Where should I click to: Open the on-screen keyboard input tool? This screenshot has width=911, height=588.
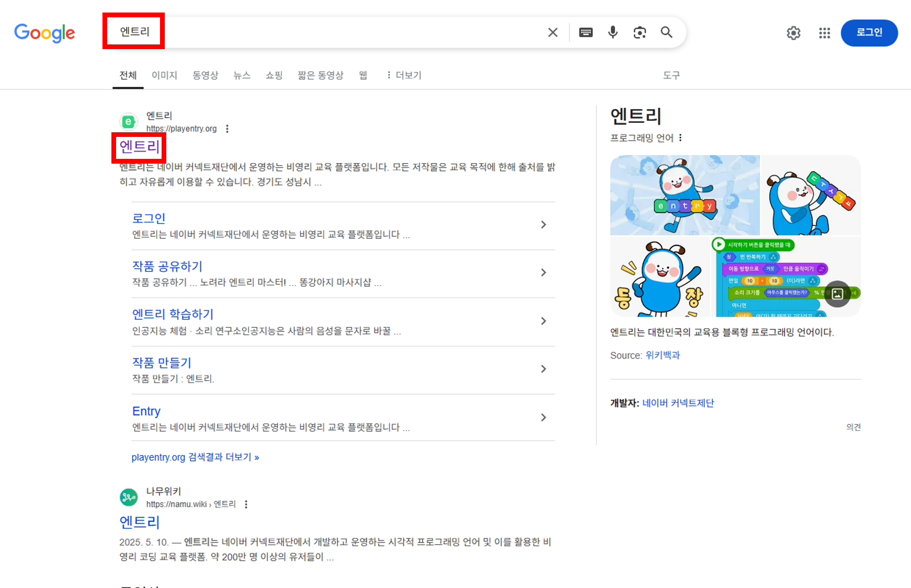point(586,32)
